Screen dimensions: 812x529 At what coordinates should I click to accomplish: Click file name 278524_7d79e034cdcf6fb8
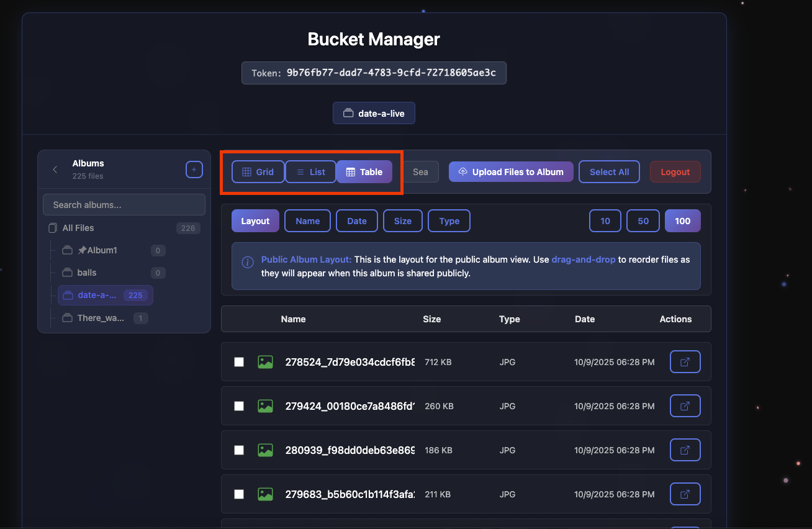coord(350,362)
